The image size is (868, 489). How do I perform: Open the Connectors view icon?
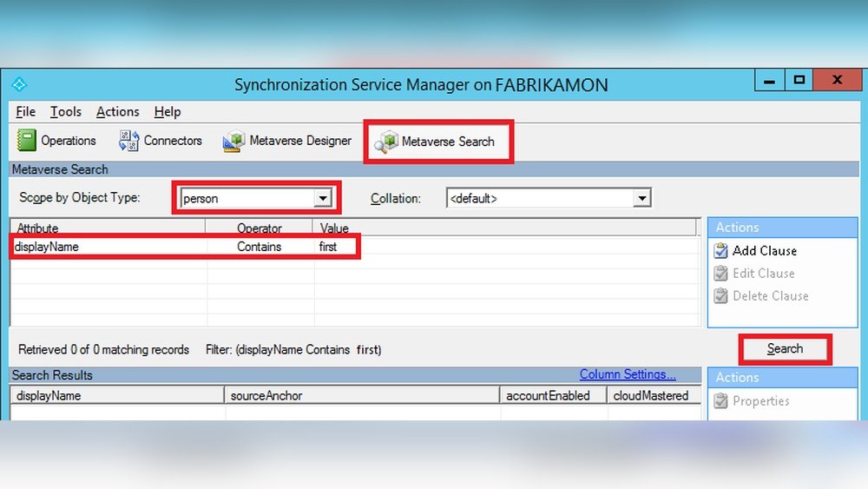128,141
